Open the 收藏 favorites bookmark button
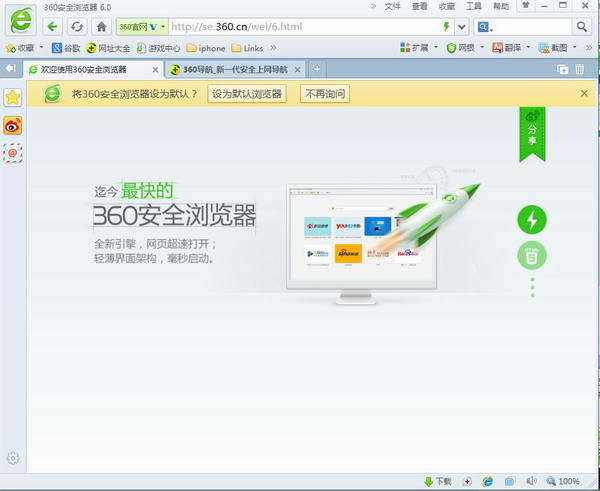600x491 pixels. pos(20,48)
